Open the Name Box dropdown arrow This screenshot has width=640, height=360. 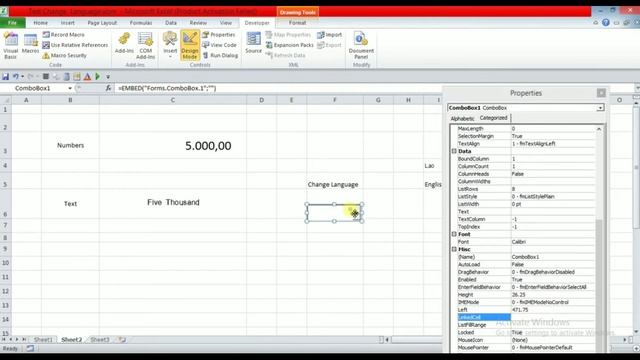coord(70,88)
